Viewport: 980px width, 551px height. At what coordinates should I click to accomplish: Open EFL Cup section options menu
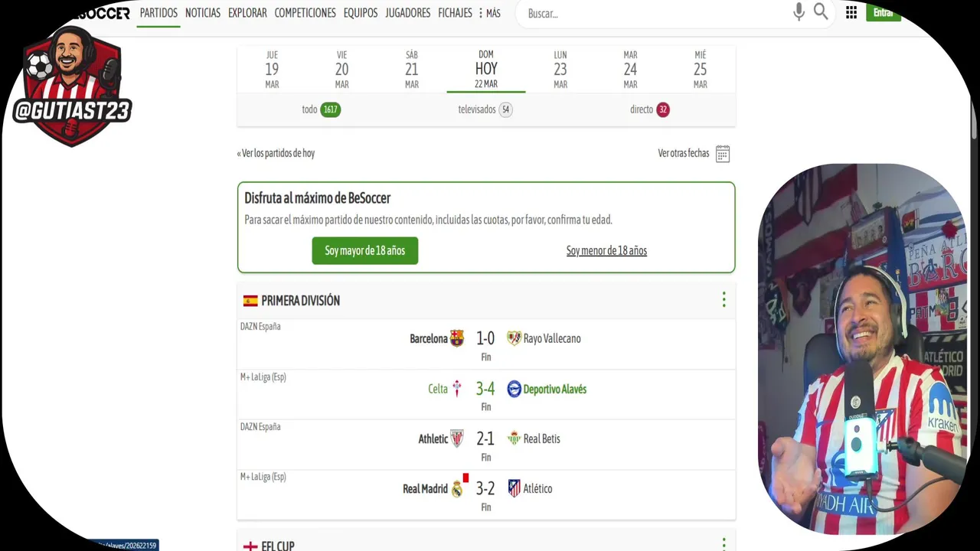pyautogui.click(x=724, y=544)
